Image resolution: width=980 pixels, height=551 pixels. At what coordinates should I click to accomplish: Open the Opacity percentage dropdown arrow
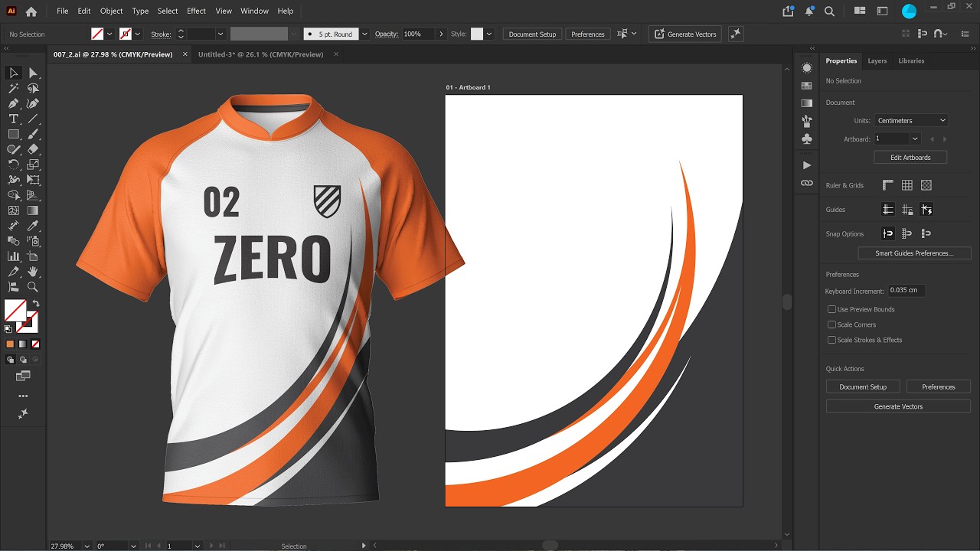click(x=440, y=34)
